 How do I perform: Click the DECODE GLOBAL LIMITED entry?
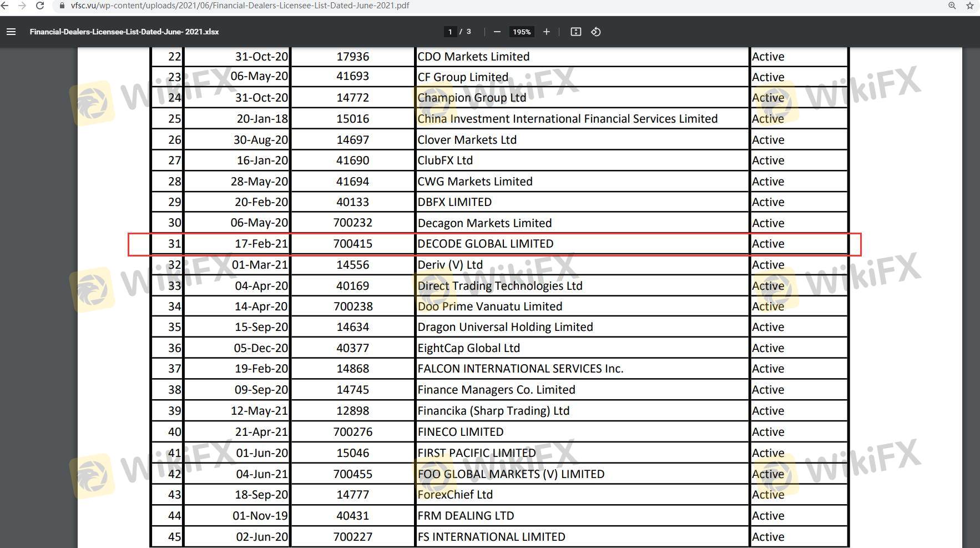coord(485,244)
